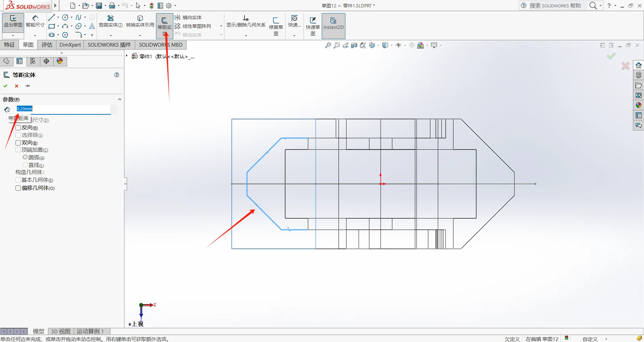Screen dimensions: 644x342
Task: Click Linear Sketch Pattern (线性草图阵列)
Action: pos(193,26)
